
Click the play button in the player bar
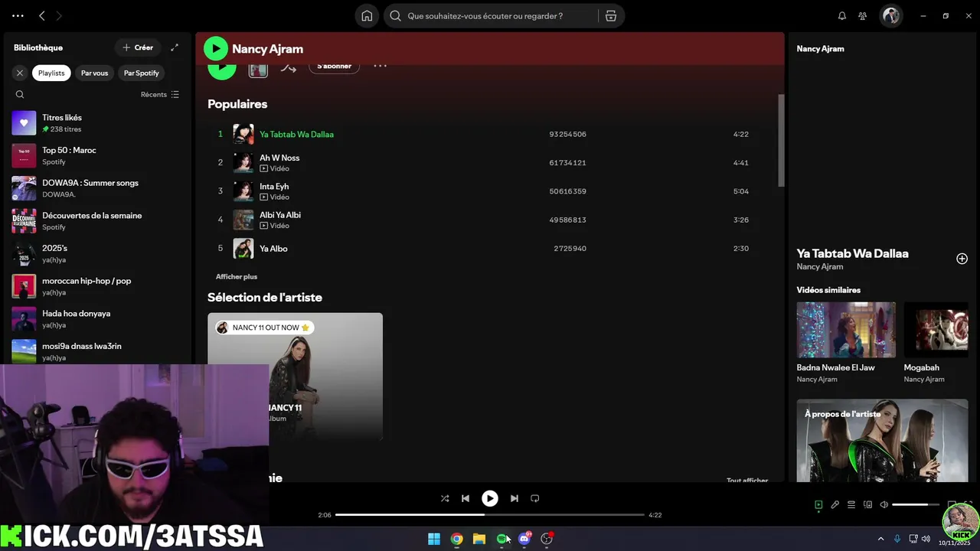coord(490,498)
